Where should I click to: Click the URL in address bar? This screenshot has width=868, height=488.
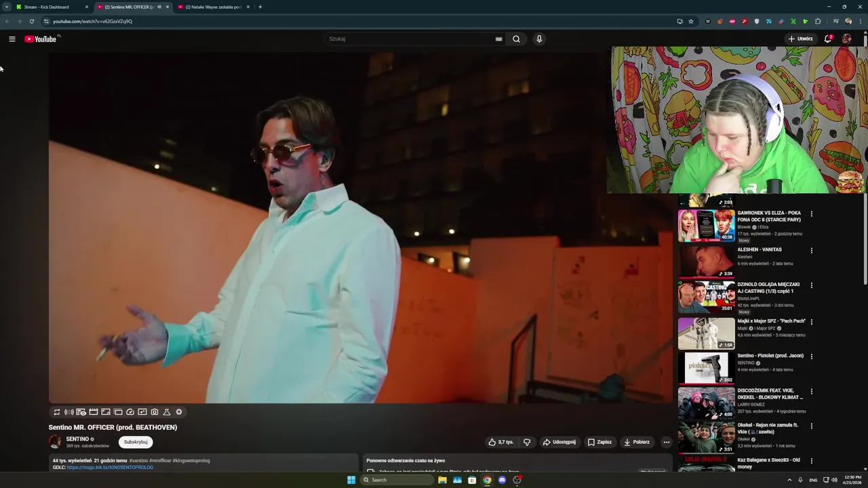[93, 21]
